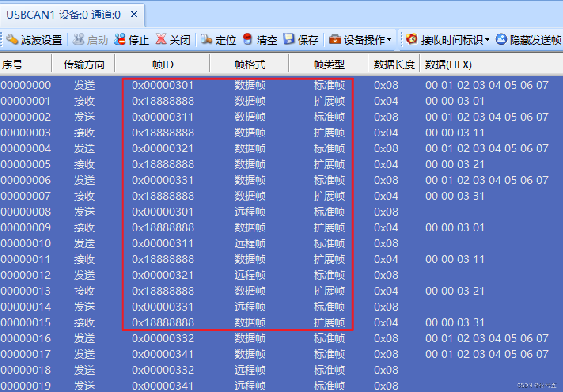Click the 保存 floppy disk icon

point(289,39)
